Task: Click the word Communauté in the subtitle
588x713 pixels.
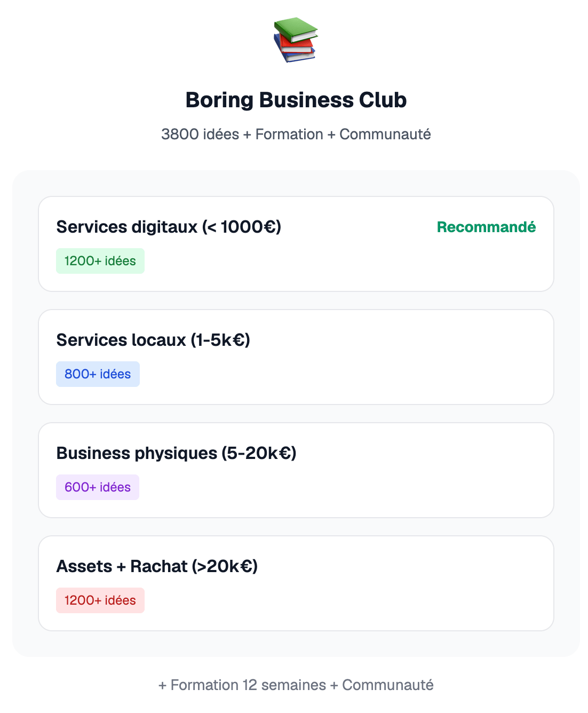Action: pyautogui.click(x=385, y=134)
